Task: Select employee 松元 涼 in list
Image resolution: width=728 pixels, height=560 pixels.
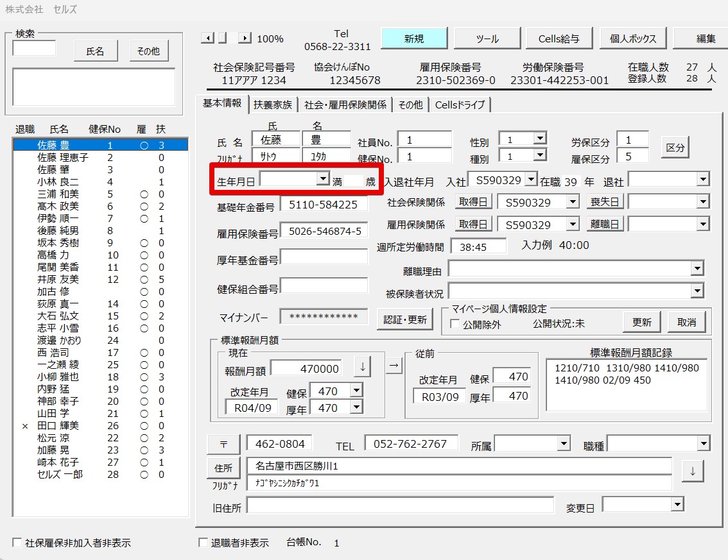Action: pyautogui.click(x=100, y=437)
